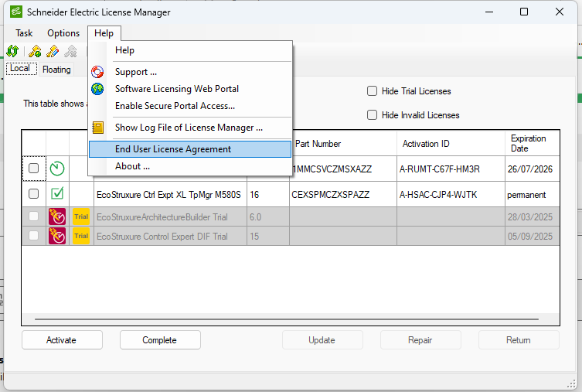The width and height of the screenshot is (582, 392).
Task: Tick the checkbox for EcoStruxureArchitectureBuilder Trial row
Action: [x=34, y=216]
